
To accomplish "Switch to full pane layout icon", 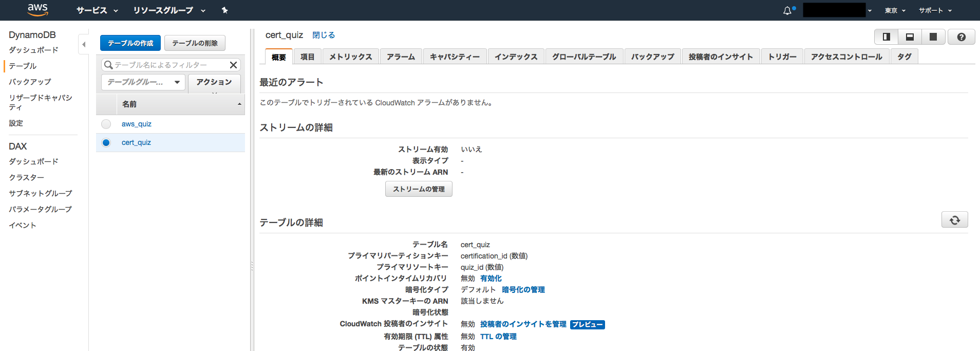I will (933, 37).
